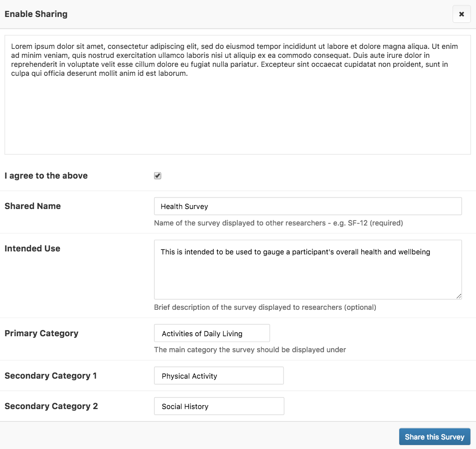Click the Secondary Category 1 label

point(51,376)
